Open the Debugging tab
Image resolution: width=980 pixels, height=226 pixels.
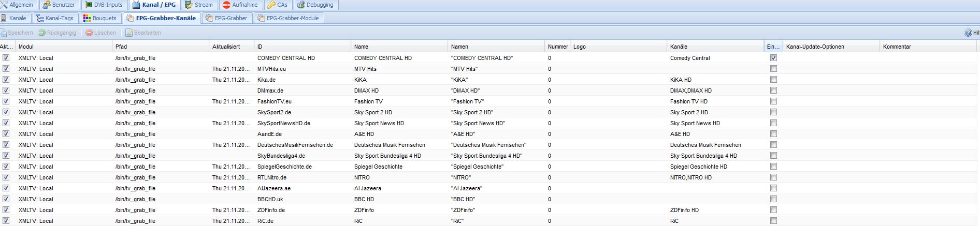click(x=315, y=5)
